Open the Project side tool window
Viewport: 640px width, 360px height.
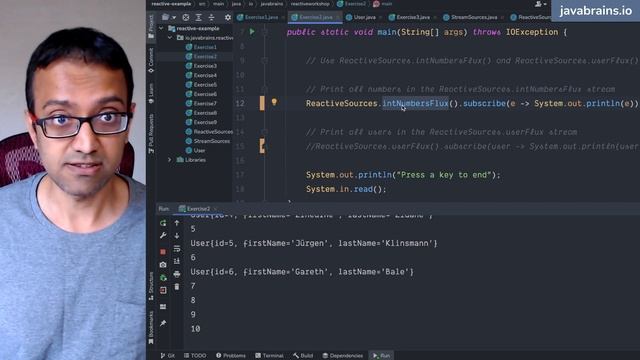pyautogui.click(x=151, y=27)
